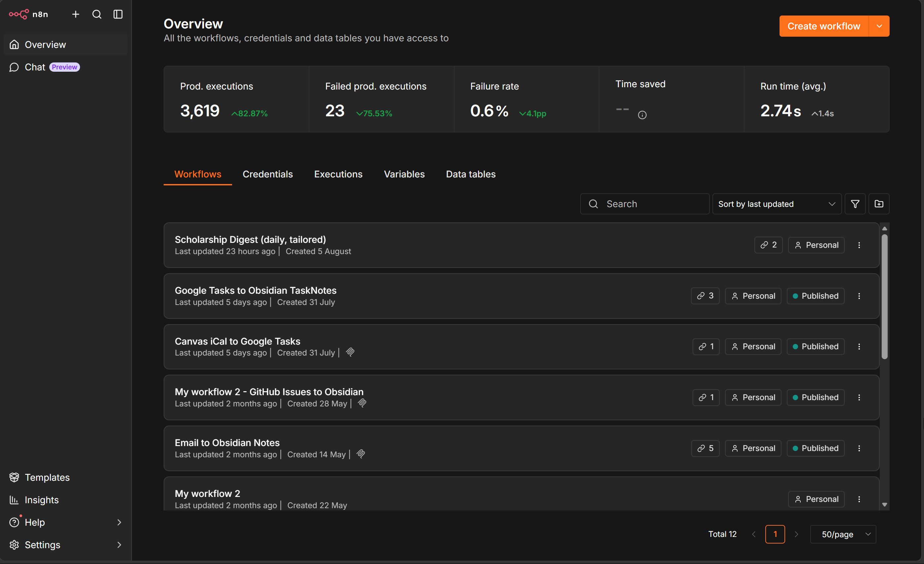This screenshot has height=564, width=924.
Task: Expand the Settings submenu
Action: [x=119, y=545]
